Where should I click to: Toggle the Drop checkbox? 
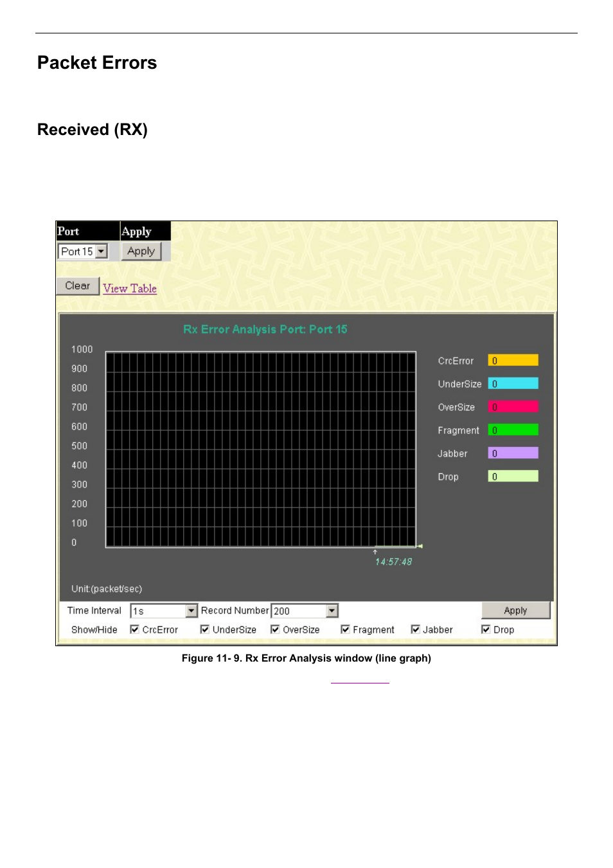(486, 629)
